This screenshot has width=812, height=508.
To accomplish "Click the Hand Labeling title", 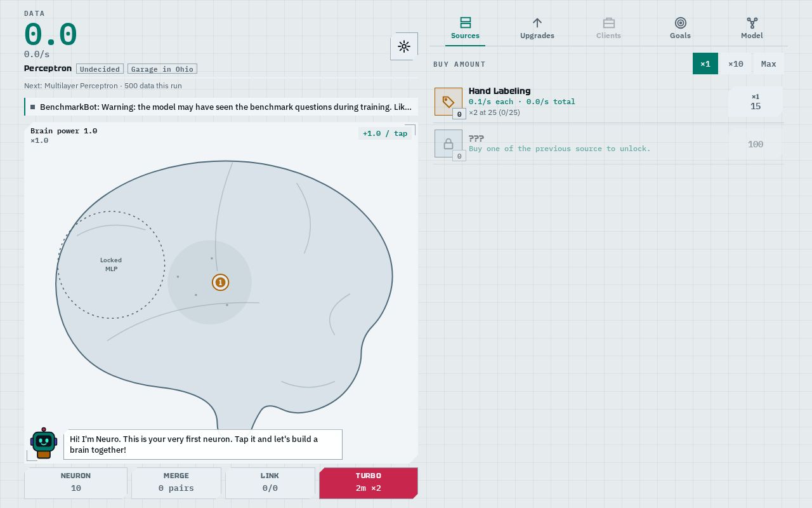I will (499, 91).
